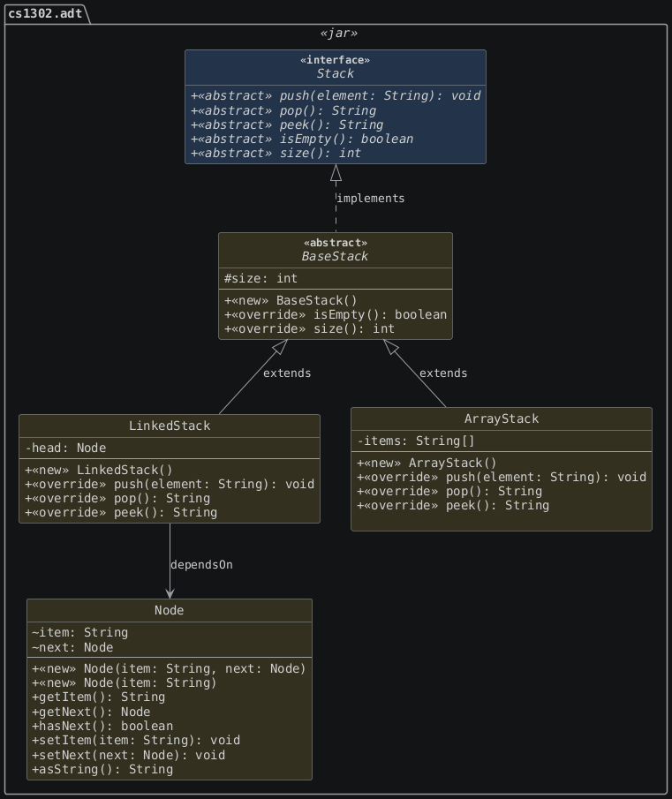Viewport: 672px width, 799px height.
Task: Click setItem(item: String): void method
Action: coord(136,741)
